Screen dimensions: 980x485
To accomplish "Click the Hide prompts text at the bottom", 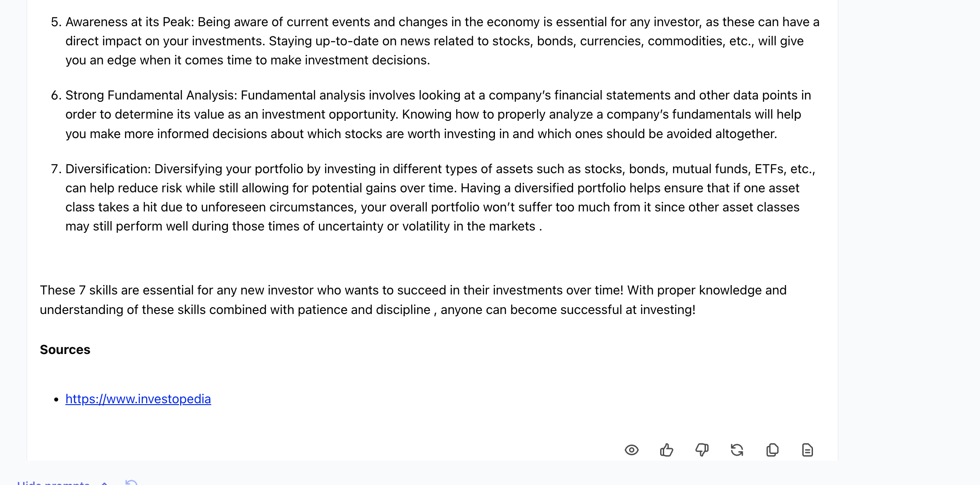I will point(53,482).
